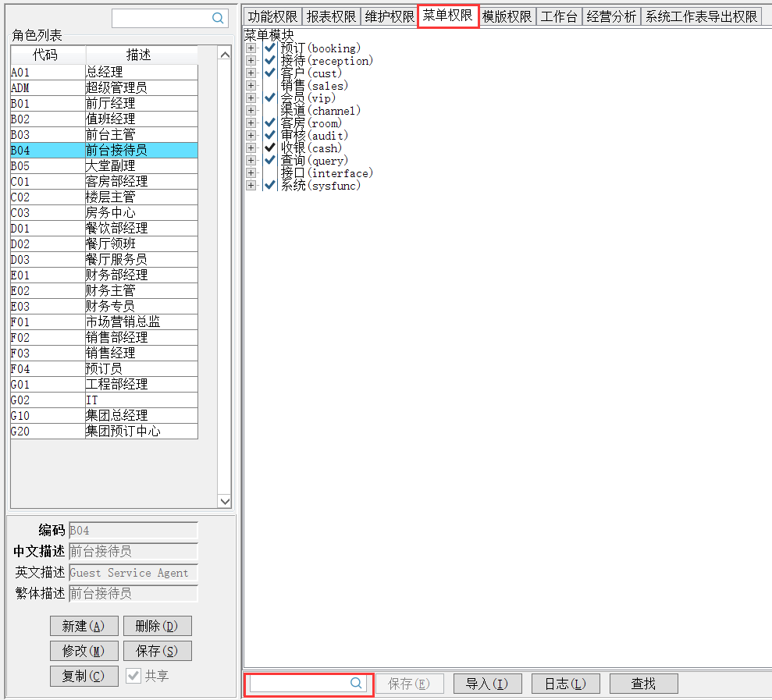Click the 复制(C) button
Screen dimensions: 772x700
click(x=84, y=676)
